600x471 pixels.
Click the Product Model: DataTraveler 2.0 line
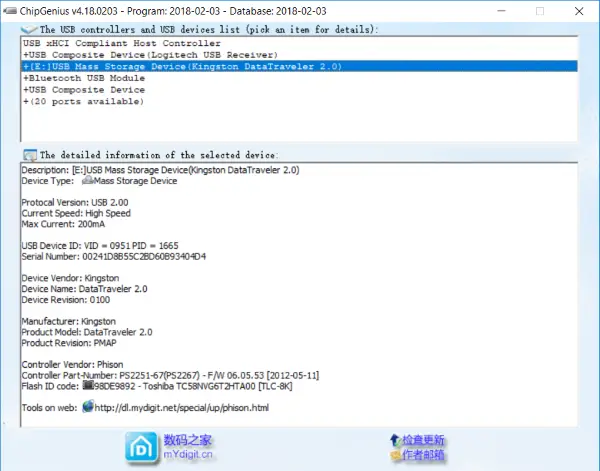[87, 332]
